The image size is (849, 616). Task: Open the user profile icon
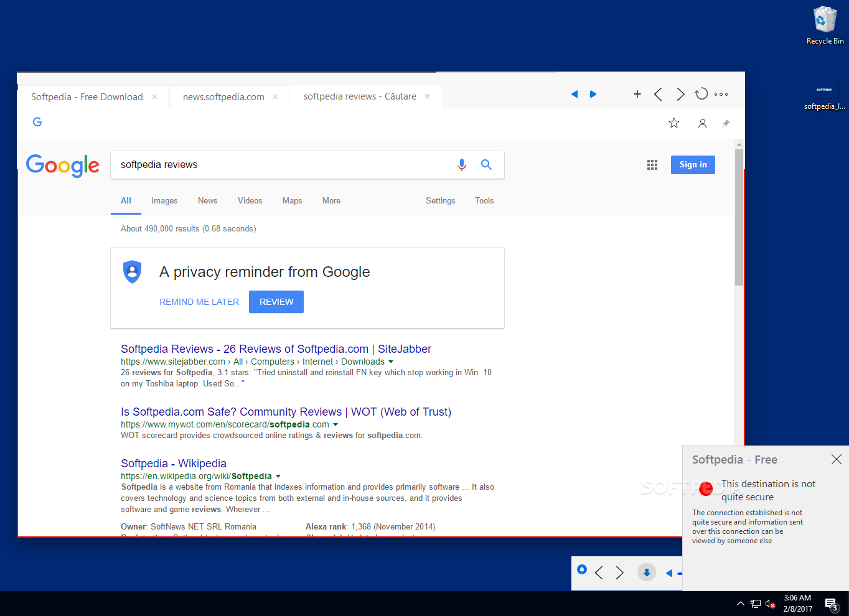[703, 123]
